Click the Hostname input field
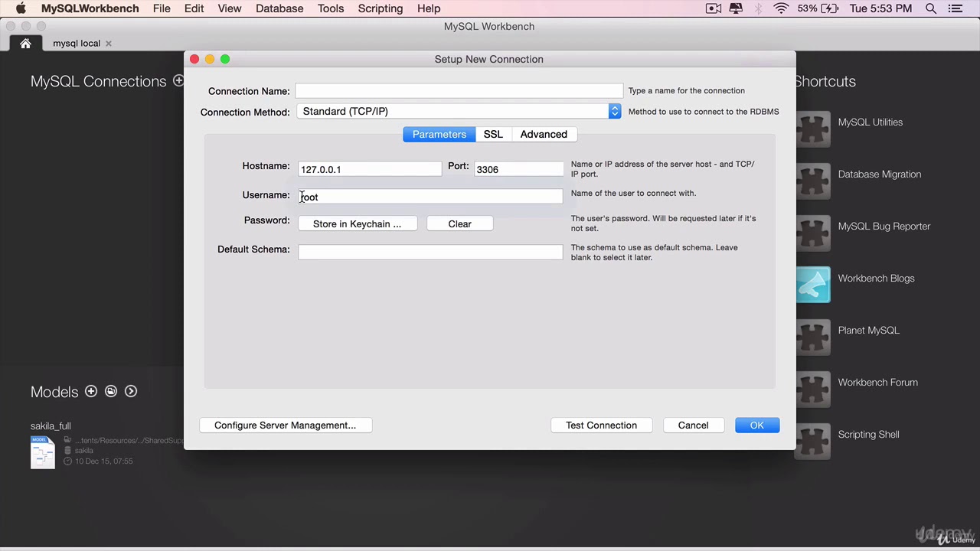Viewport: 980px width, 551px height. [370, 169]
